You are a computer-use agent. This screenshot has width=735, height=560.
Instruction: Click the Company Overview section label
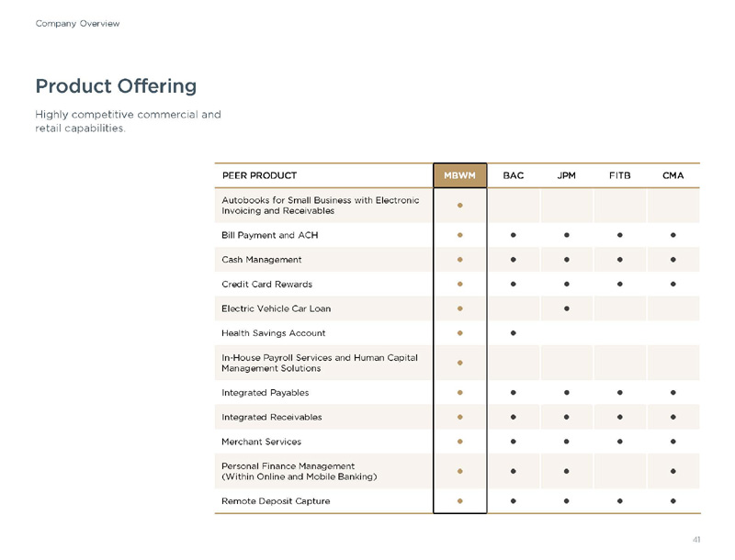coord(77,23)
